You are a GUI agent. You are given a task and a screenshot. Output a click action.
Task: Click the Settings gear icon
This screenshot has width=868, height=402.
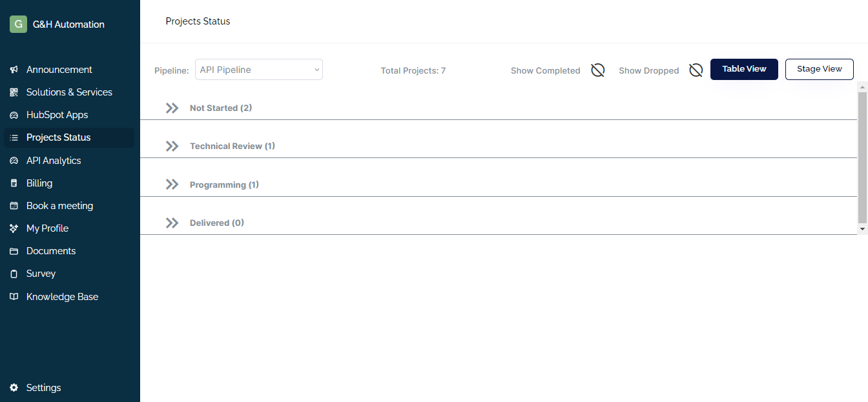point(14,388)
